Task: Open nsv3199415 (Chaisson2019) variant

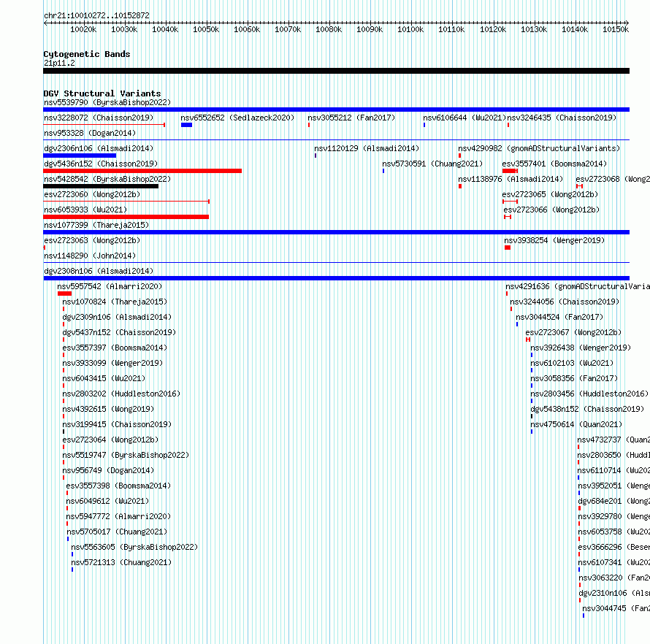Action: 117,424
